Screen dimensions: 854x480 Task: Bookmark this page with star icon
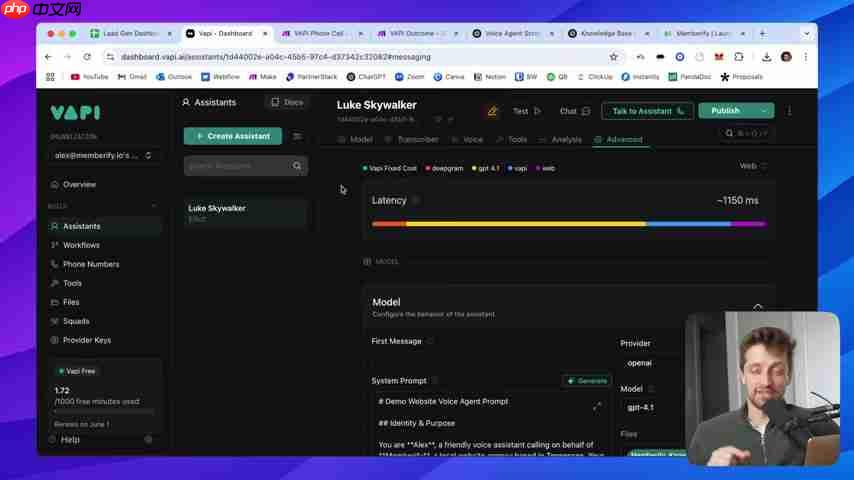(x=614, y=57)
